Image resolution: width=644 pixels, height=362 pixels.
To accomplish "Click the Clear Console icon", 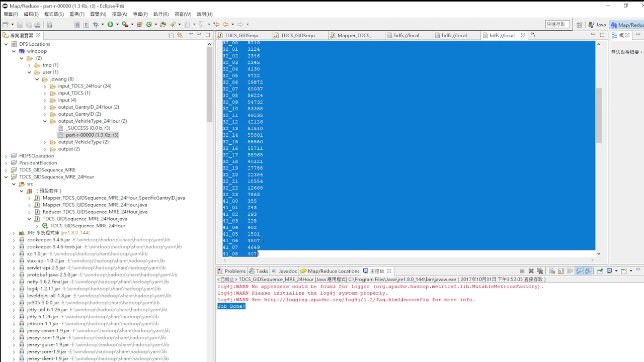I will tap(552, 271).
